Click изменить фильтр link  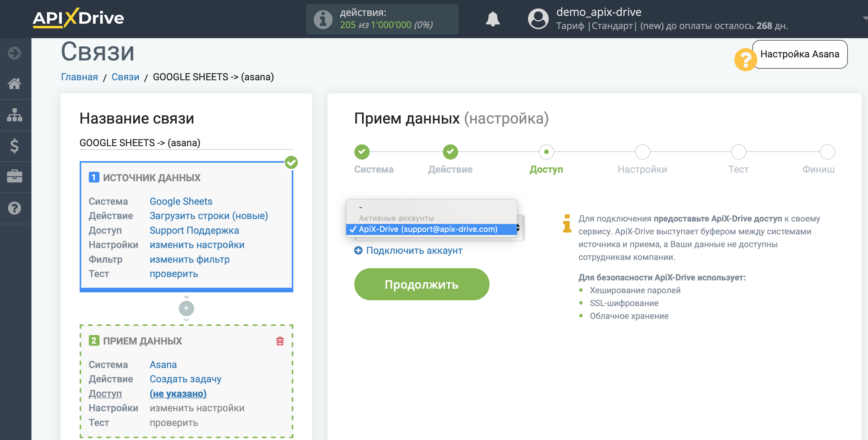[x=189, y=259]
